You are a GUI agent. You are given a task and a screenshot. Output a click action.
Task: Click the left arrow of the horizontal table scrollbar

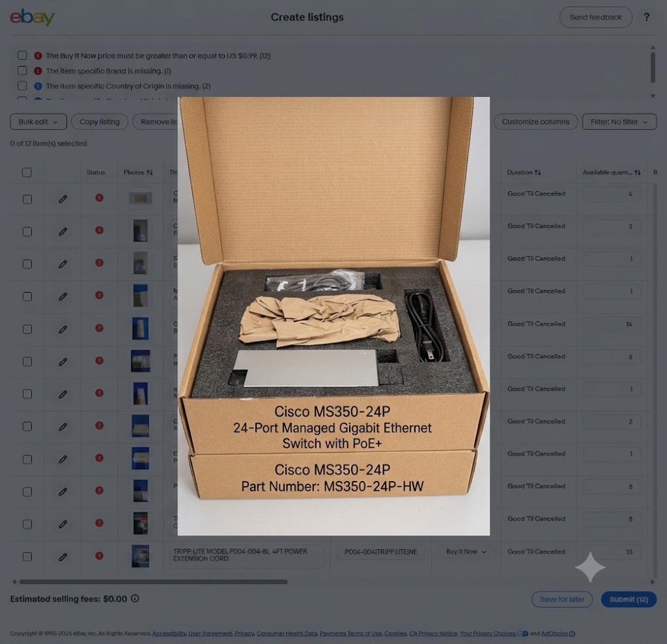pos(14,581)
